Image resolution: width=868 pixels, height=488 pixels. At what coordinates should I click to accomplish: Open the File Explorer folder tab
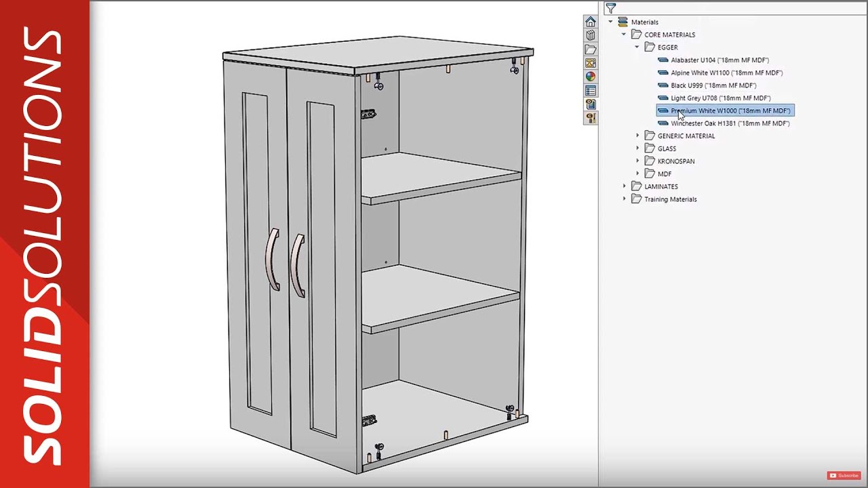(x=591, y=49)
